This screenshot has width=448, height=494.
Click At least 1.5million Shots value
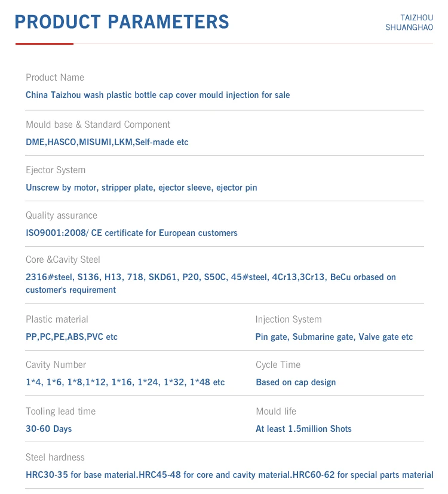(303, 429)
